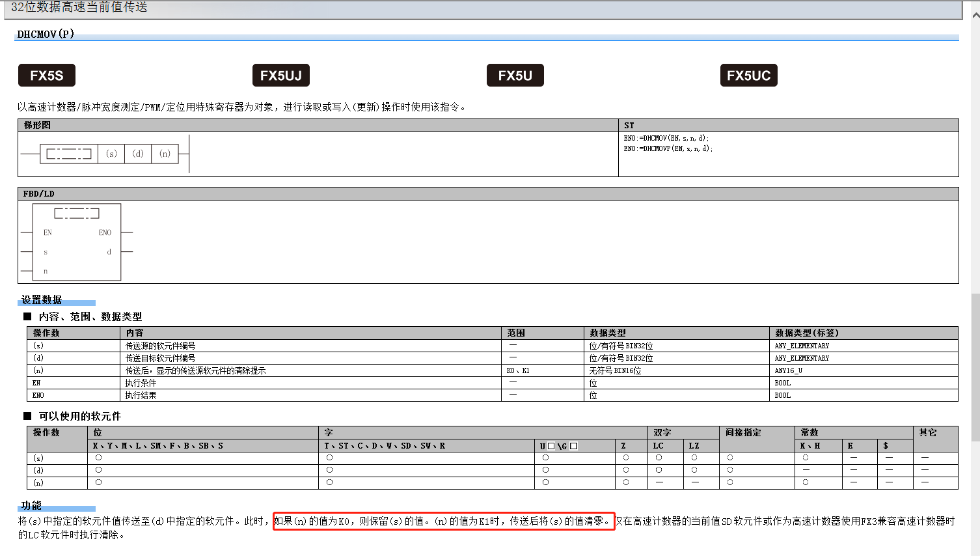Click the DHCMOV(P) instruction heading
The width and height of the screenshot is (980, 556).
tap(46, 34)
